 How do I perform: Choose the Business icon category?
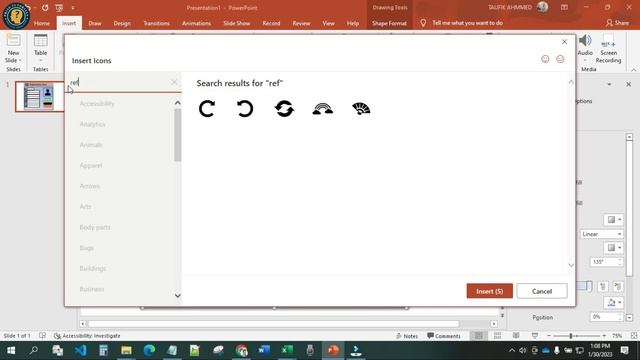tap(92, 289)
